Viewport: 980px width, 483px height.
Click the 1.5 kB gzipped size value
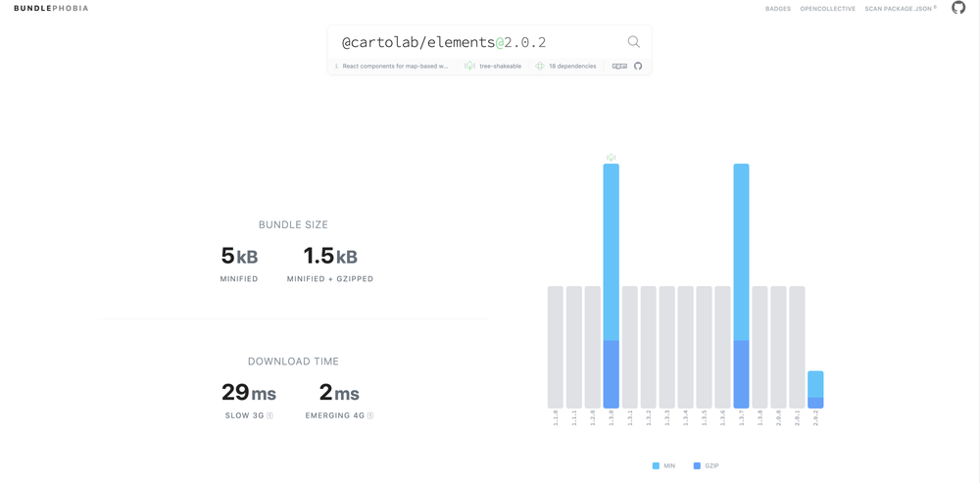tap(330, 256)
